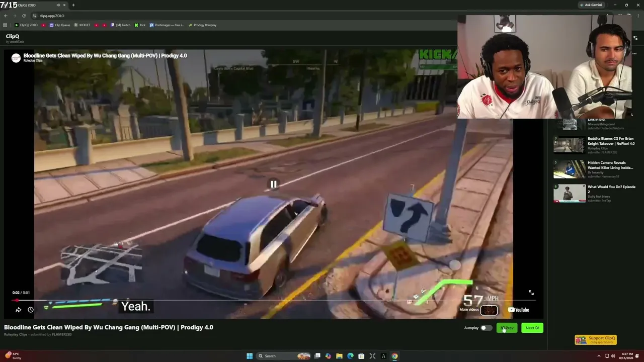
Task: Open the (34) Twitch bookmark
Action: click(120, 25)
